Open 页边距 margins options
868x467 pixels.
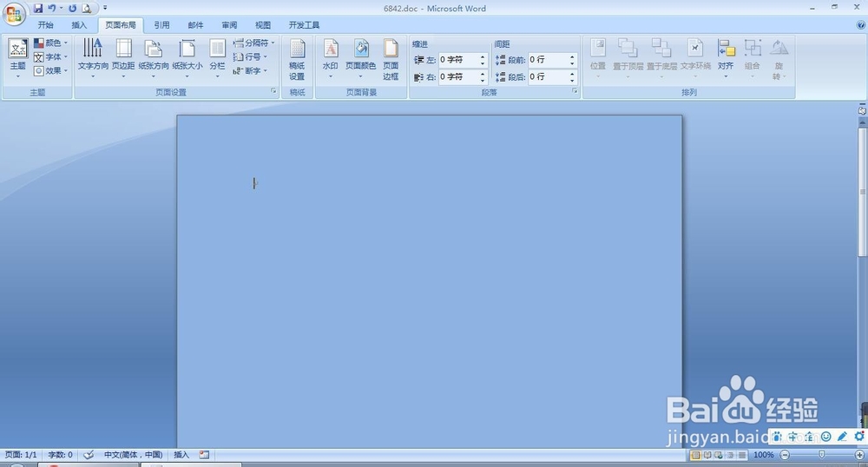[x=123, y=57]
